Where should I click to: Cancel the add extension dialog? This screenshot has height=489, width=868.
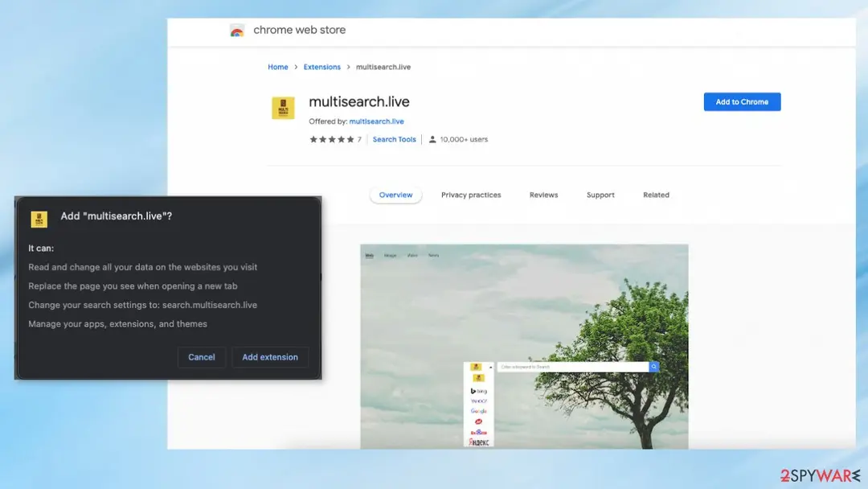202,357
